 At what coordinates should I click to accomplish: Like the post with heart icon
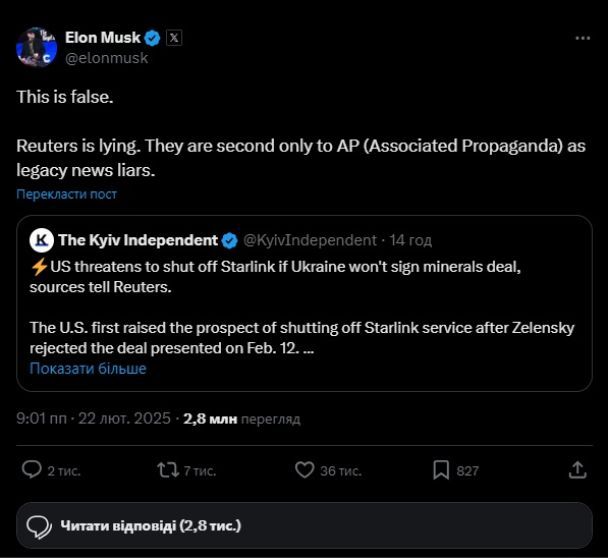[x=305, y=470]
